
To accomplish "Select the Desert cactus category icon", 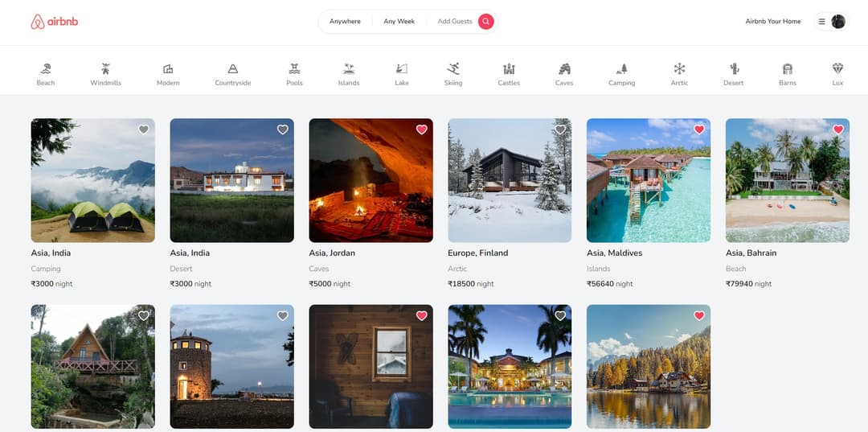I will pyautogui.click(x=734, y=68).
